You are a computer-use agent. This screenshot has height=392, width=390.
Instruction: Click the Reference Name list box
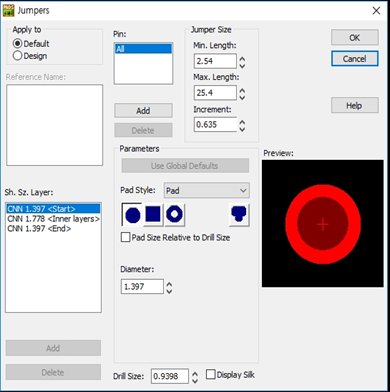pos(54,125)
